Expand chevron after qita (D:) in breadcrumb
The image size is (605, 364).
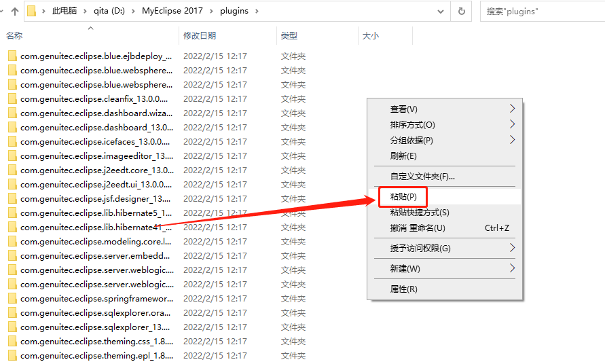point(133,11)
